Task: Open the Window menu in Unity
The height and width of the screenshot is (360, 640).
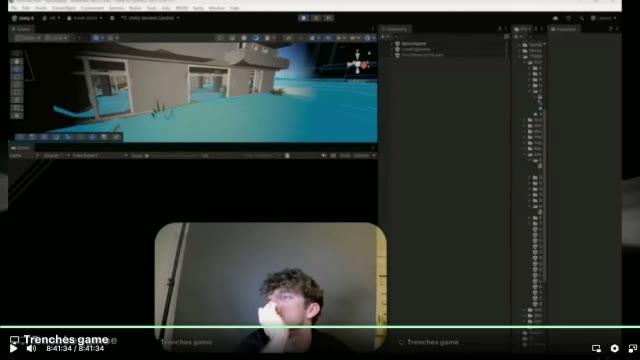Action: click(216, 8)
